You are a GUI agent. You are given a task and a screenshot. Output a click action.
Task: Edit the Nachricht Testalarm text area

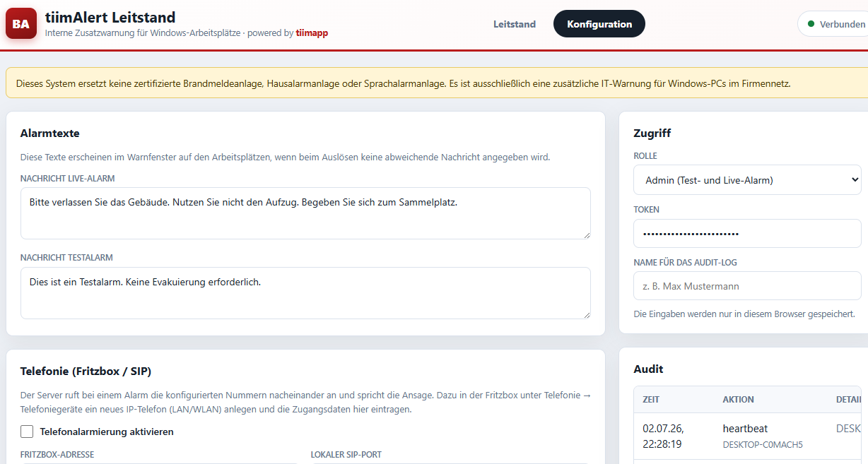[x=305, y=293]
